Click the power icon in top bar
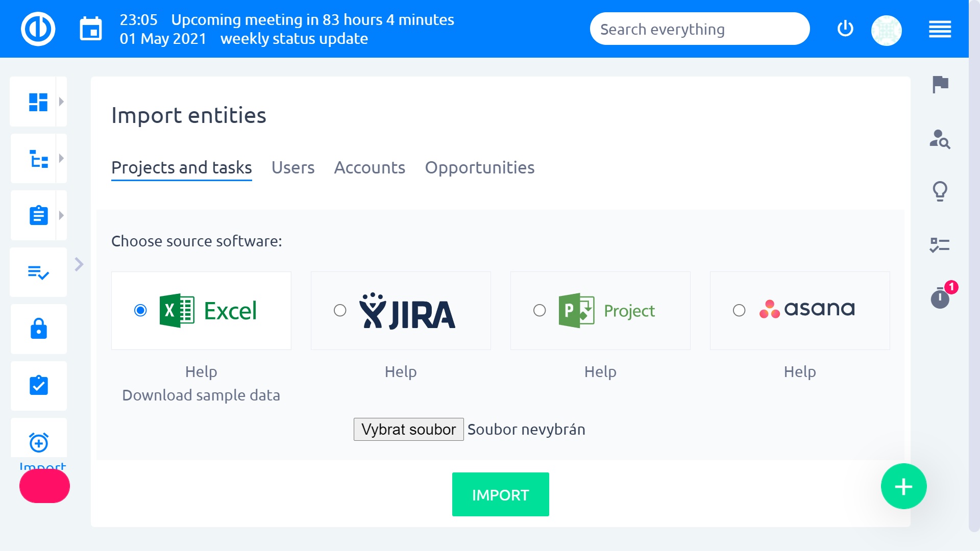This screenshot has height=551, width=980. click(x=845, y=29)
